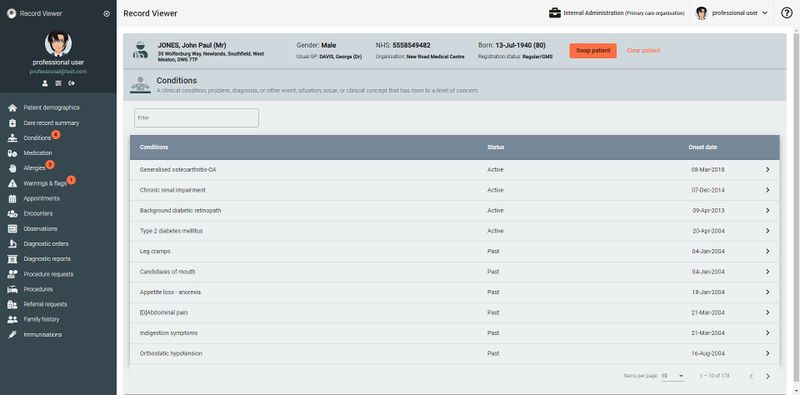800x395 pixels.
Task: Click the onset date 08-Mar-2018
Action: point(708,169)
